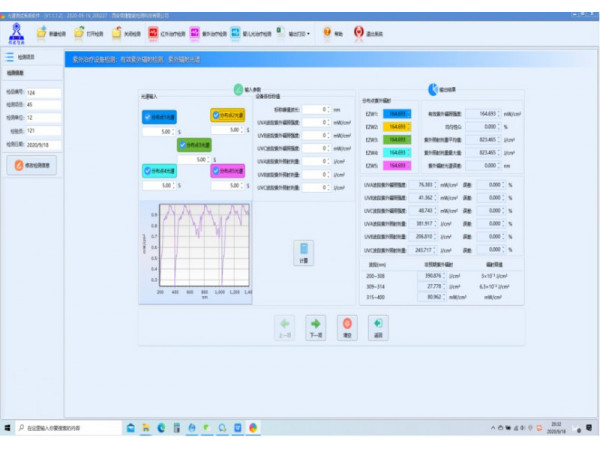Screen dimensions: 600x450
Task: Click the Help icon in the toolbar
Action: tap(325, 33)
